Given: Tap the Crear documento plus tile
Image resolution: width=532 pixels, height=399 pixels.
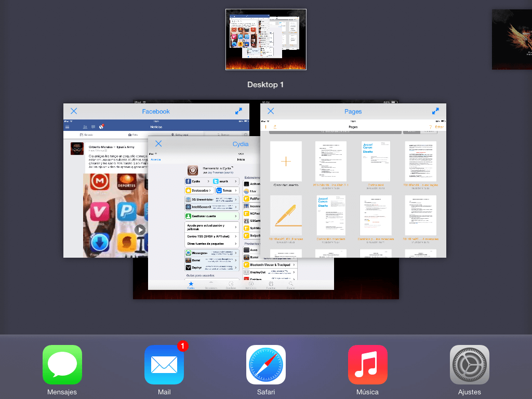Looking at the screenshot, I should pyautogui.click(x=286, y=161).
